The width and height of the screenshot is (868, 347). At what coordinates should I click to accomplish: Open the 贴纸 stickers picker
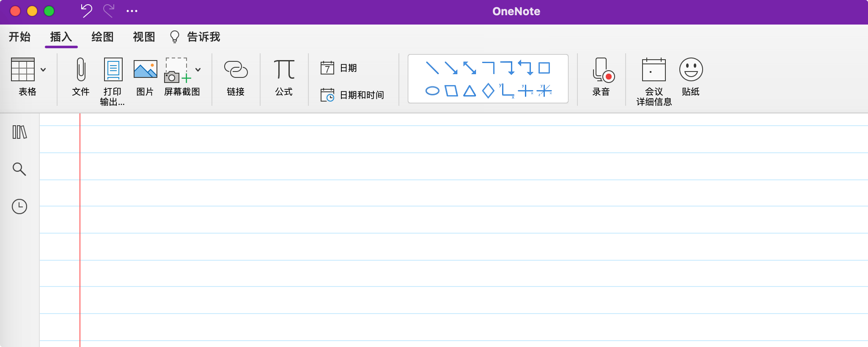point(691,77)
